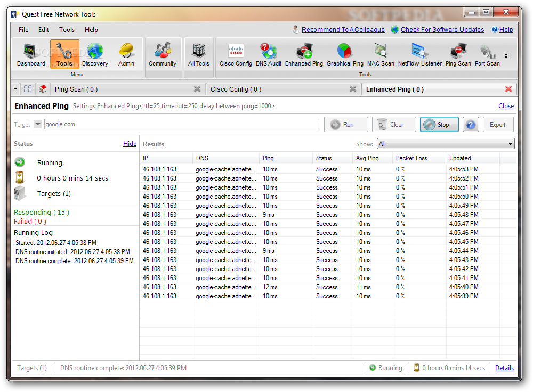Sort by the Updated column header
This screenshot has width=533, height=392.
point(473,158)
